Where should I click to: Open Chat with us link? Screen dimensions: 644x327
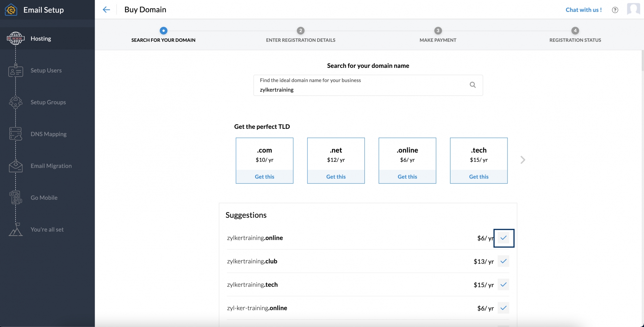point(583,10)
